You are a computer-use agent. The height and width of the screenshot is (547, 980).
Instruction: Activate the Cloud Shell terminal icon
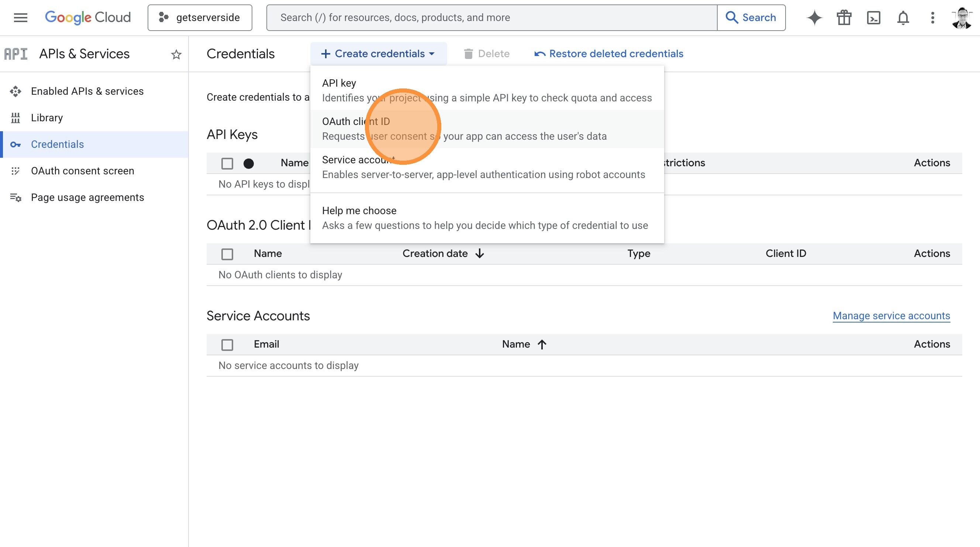pyautogui.click(x=873, y=17)
